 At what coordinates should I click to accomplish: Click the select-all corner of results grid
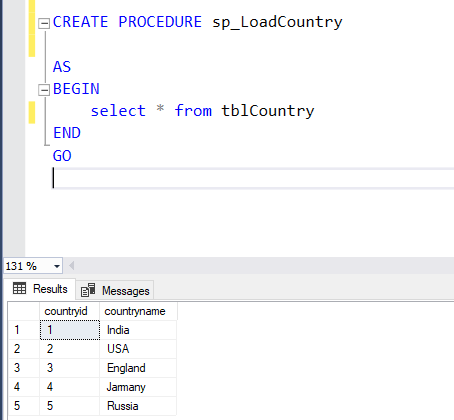[24, 311]
